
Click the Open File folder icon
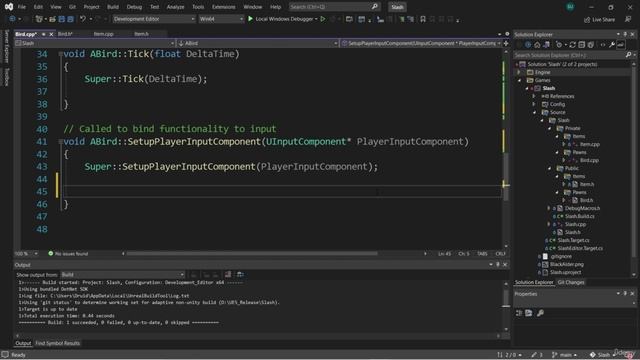(x=52, y=19)
